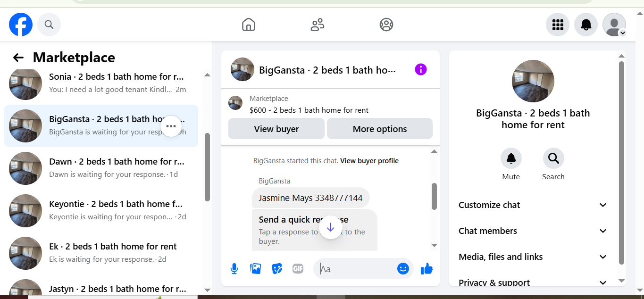
Task: Expand Privacy & support section
Action: [533, 282]
